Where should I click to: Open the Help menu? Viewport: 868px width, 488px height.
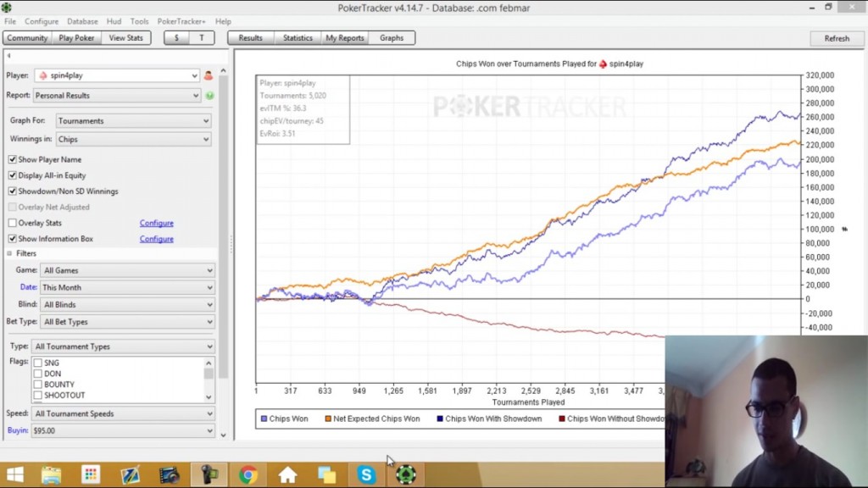[223, 21]
